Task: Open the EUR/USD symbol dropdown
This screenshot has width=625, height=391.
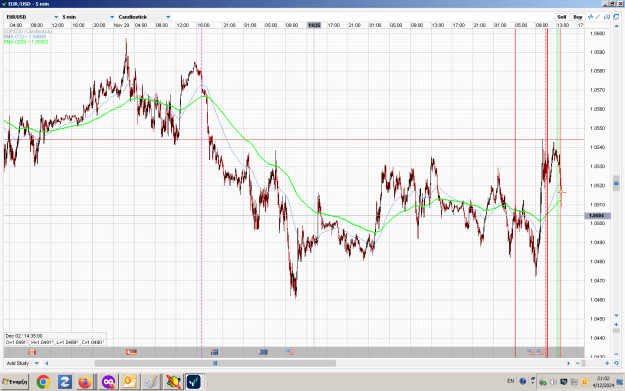Action: click(x=32, y=17)
